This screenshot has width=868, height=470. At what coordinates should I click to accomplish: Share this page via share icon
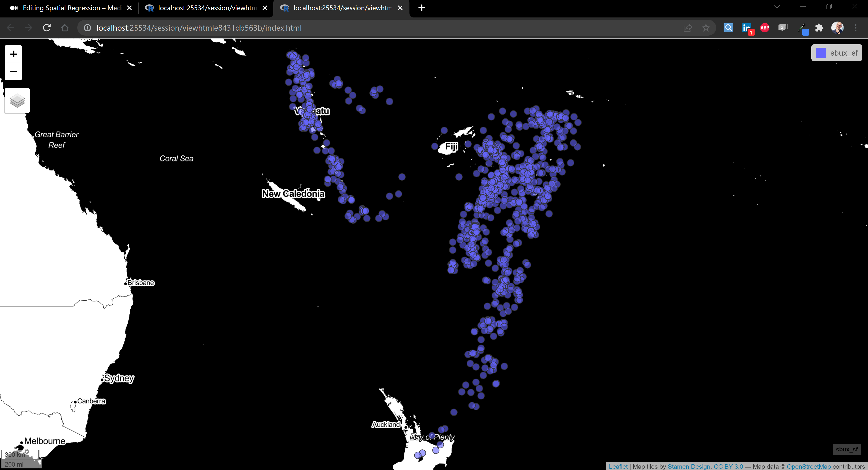click(688, 28)
